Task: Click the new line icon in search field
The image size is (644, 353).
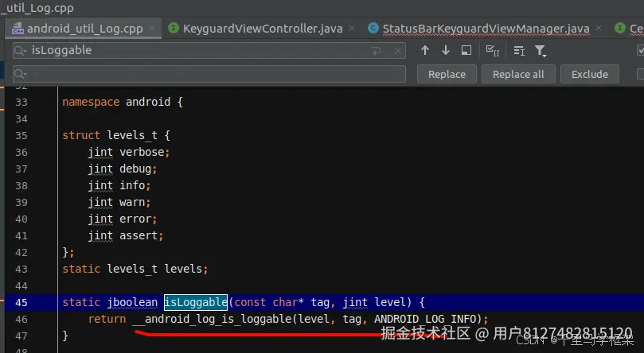Action: click(377, 51)
